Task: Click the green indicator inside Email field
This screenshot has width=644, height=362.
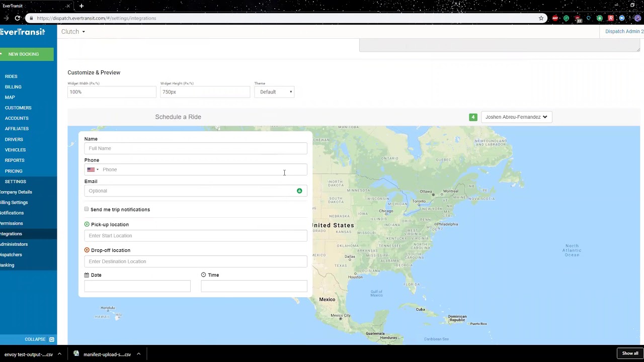Action: tap(299, 191)
